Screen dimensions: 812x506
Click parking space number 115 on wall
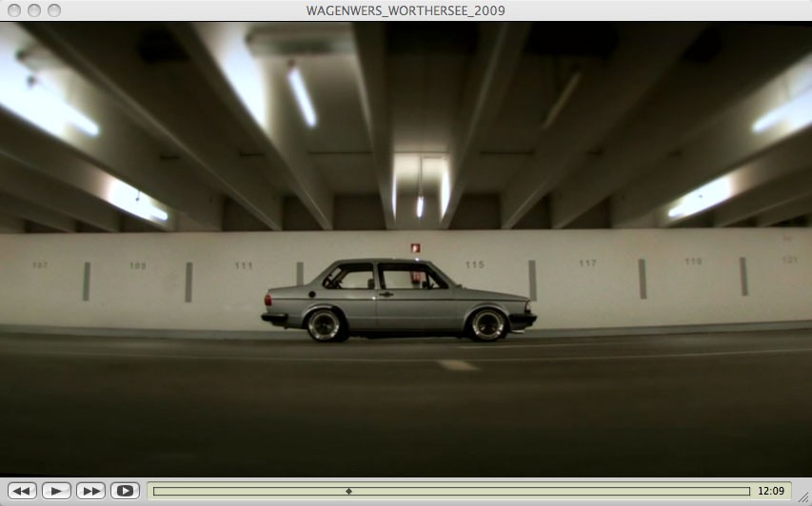[x=474, y=264]
